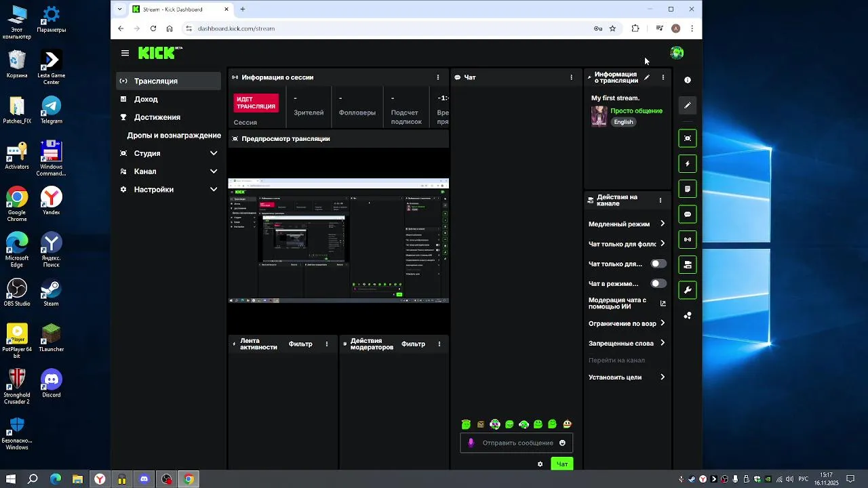Image resolution: width=868 pixels, height=488 pixels.
Task: Click Фильтр in Лента активности panel
Action: [300, 344]
